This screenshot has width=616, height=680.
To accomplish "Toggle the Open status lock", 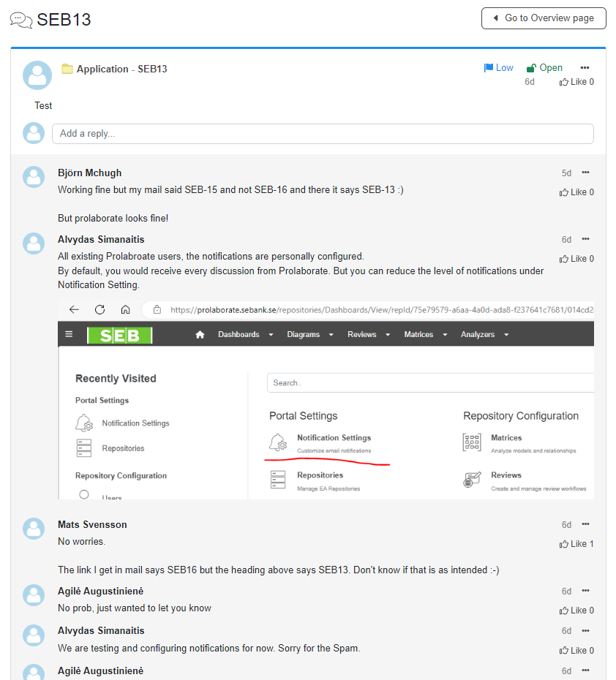I will [544, 68].
